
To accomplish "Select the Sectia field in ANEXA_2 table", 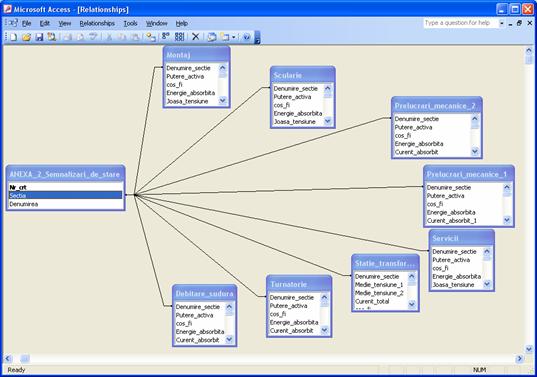I will (65, 195).
